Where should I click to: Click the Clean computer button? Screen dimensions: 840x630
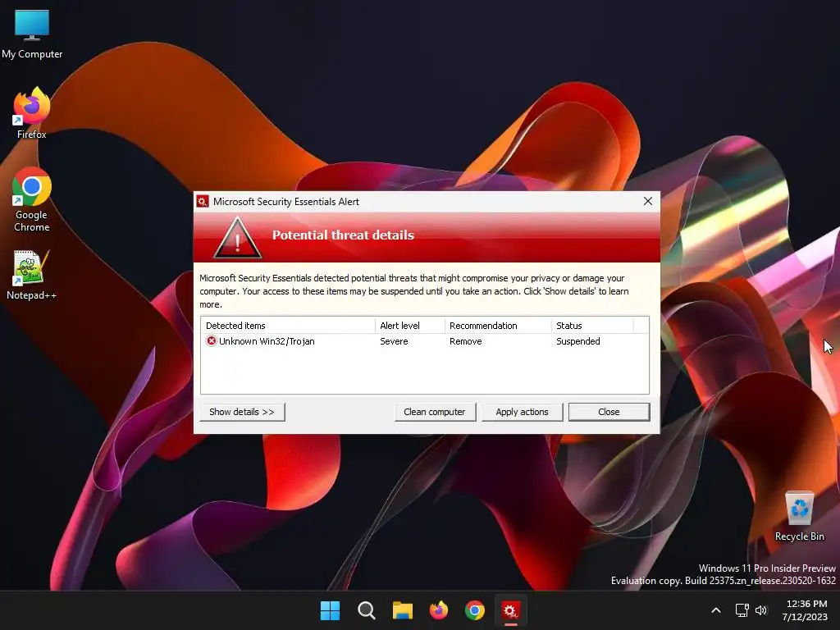click(x=435, y=412)
